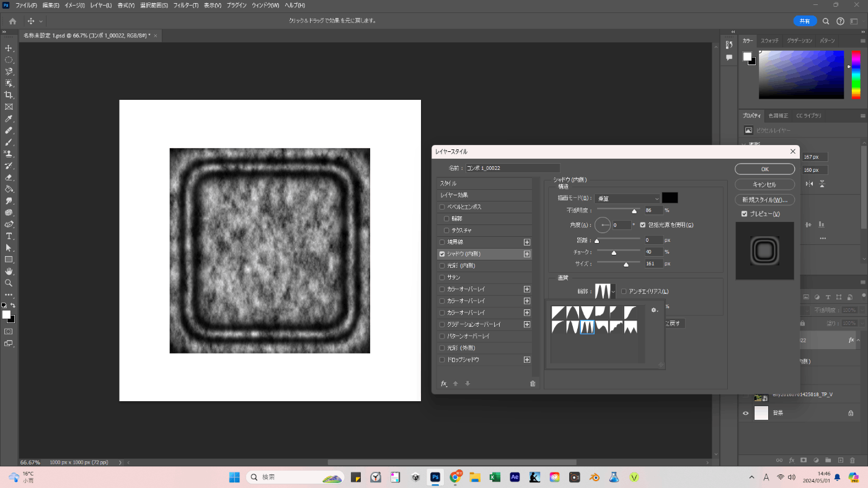Image resolution: width=868 pixels, height=488 pixels.
Task: Click the plus icon beside ドロップシャドウ
Action: (x=527, y=360)
